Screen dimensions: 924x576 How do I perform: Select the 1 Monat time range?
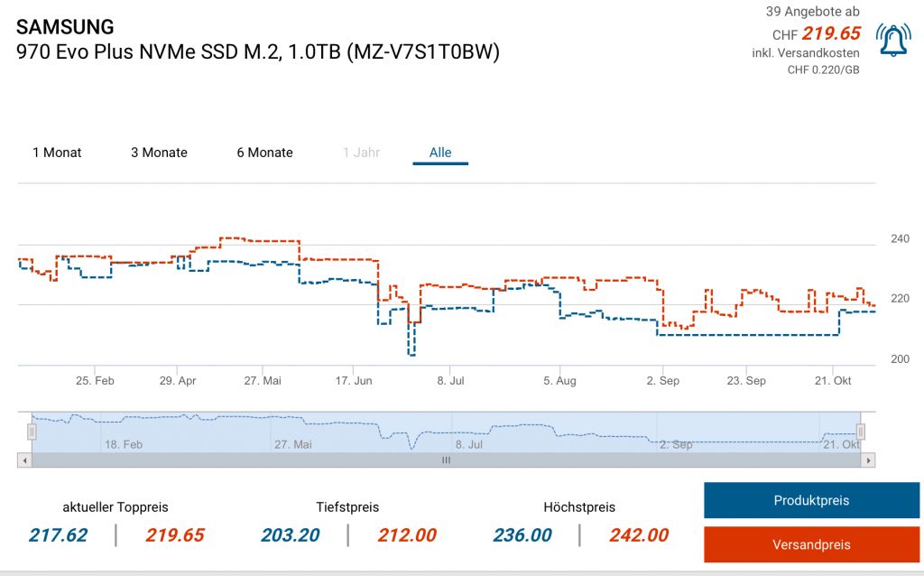tap(57, 153)
